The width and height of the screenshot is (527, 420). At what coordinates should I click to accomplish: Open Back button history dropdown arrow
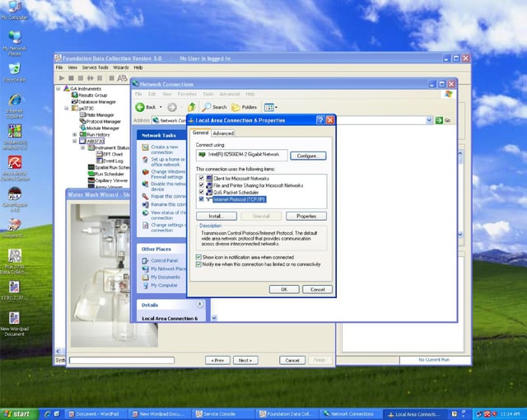click(x=161, y=107)
